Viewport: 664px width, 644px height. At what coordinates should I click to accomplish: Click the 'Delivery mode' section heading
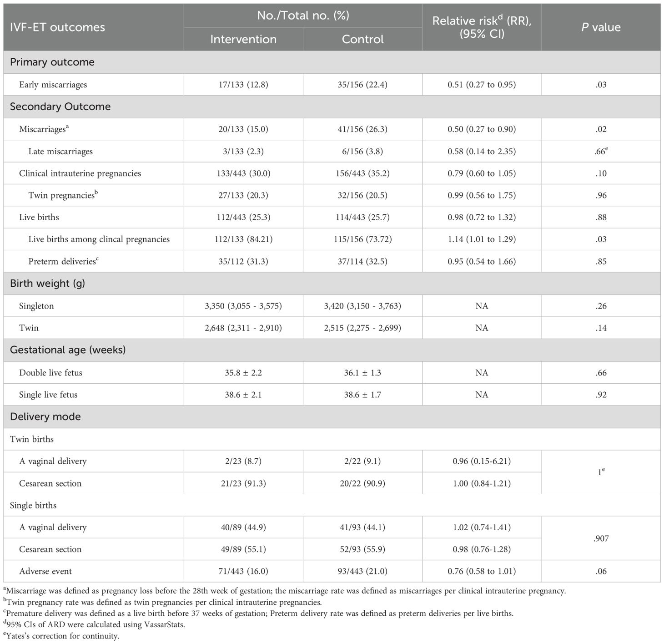pyautogui.click(x=45, y=416)
